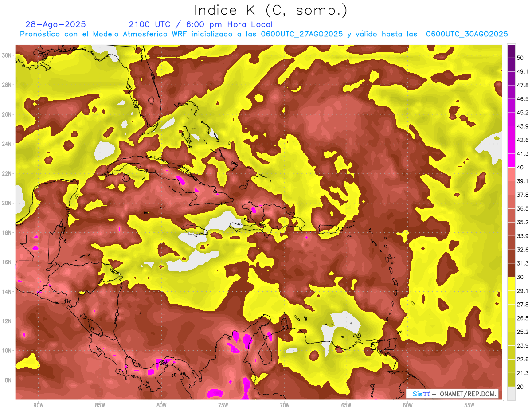This screenshot has width=532, height=411.
Task: Click the dark purple swatch above 50 on colorbar
Action: pyautogui.click(x=511, y=51)
